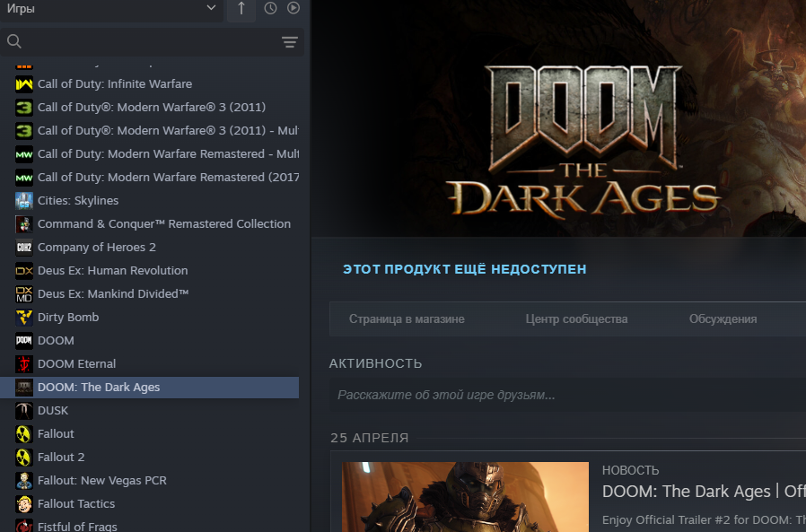
Task: Open the DOOM: The Dark Ages news headline
Action: [x=705, y=492]
